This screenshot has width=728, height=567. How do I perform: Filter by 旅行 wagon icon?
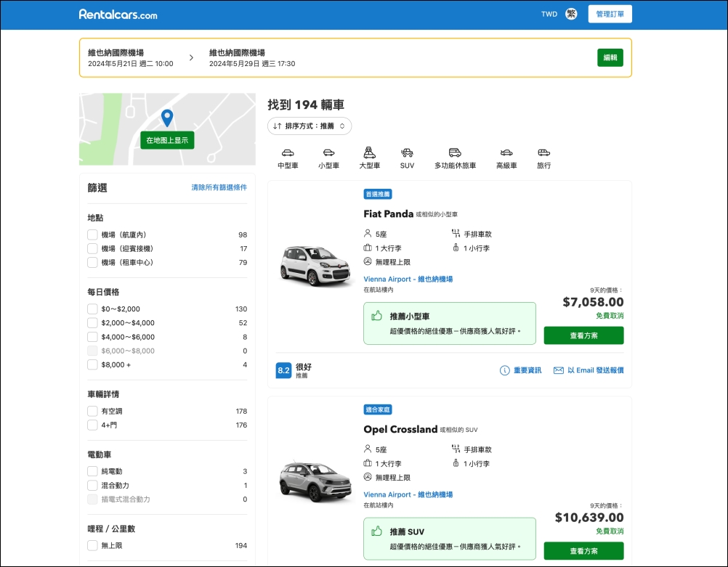point(543,152)
